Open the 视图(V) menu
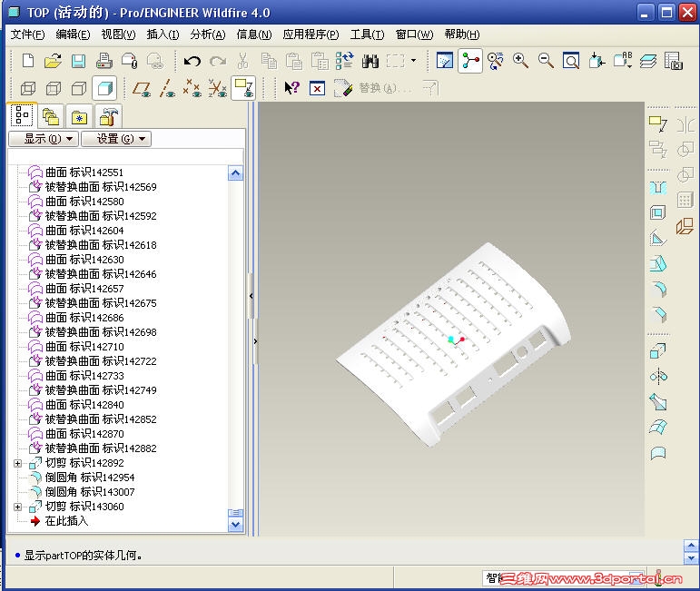This screenshot has width=700, height=591. click(118, 34)
